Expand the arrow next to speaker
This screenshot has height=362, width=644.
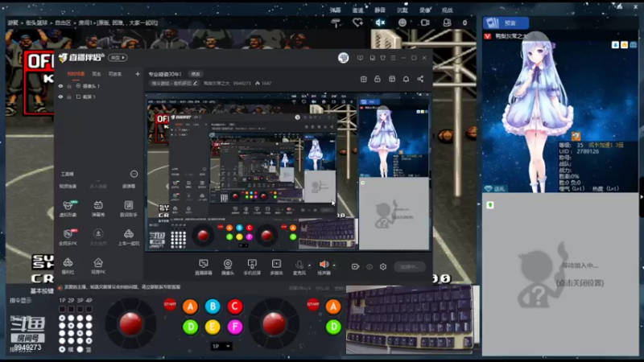click(x=334, y=265)
